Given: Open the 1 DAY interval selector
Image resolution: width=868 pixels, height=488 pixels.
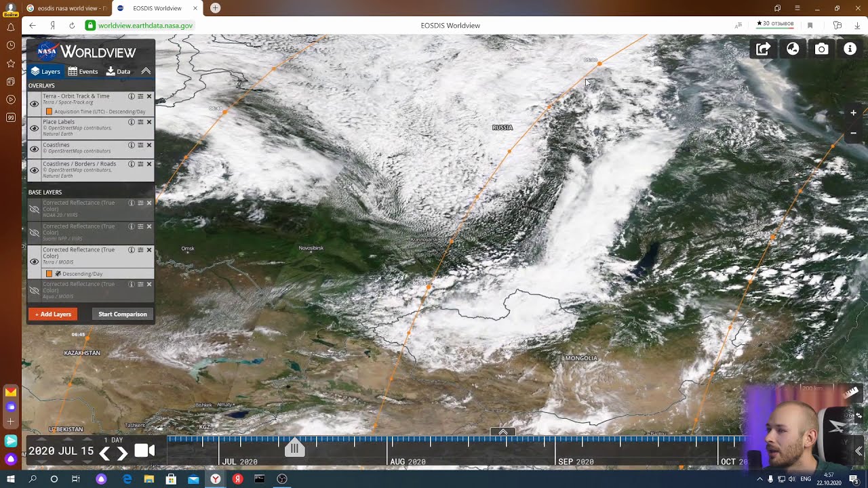Looking at the screenshot, I should (113, 440).
